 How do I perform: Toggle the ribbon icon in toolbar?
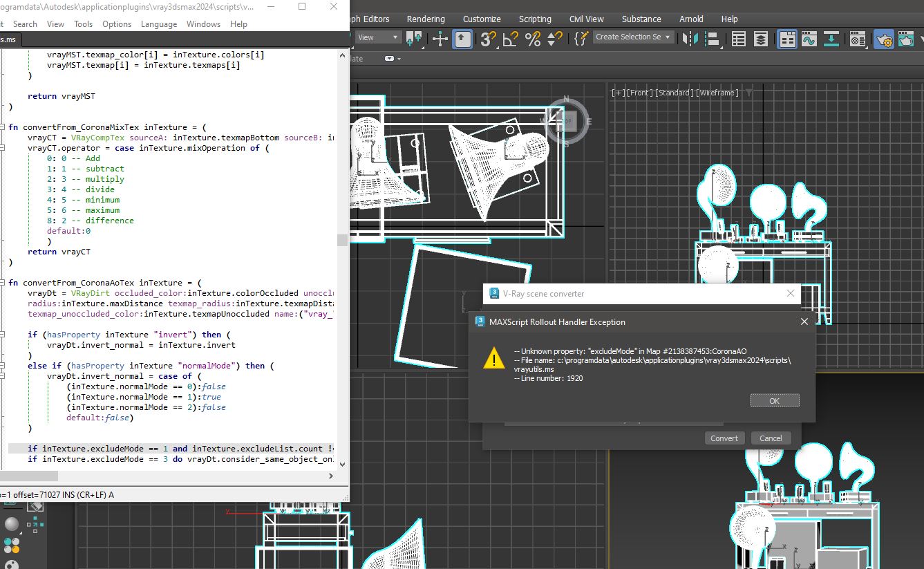(x=787, y=39)
